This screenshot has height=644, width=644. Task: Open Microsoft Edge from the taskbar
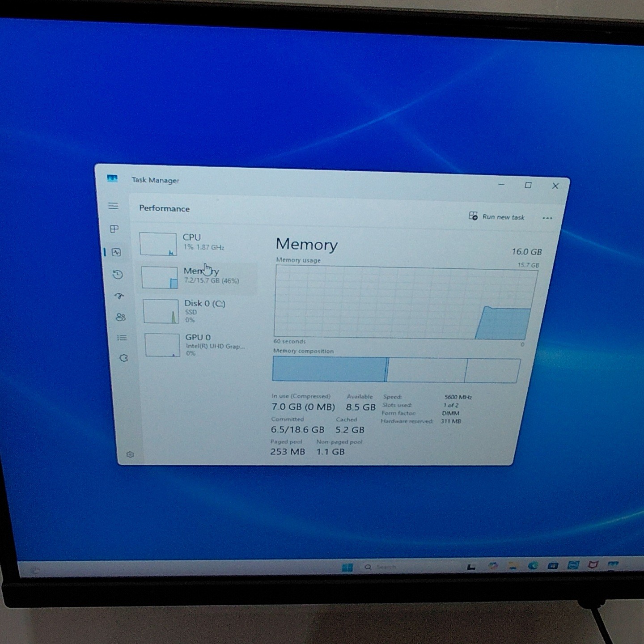[533, 566]
